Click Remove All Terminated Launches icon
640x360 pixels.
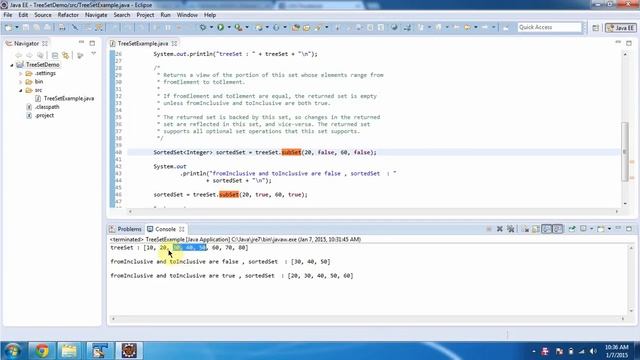point(511,229)
